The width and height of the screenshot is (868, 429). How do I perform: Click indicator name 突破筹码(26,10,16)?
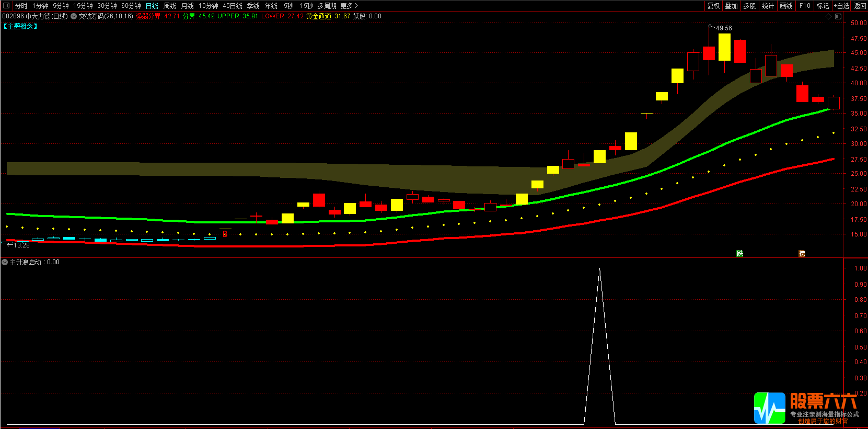click(106, 16)
